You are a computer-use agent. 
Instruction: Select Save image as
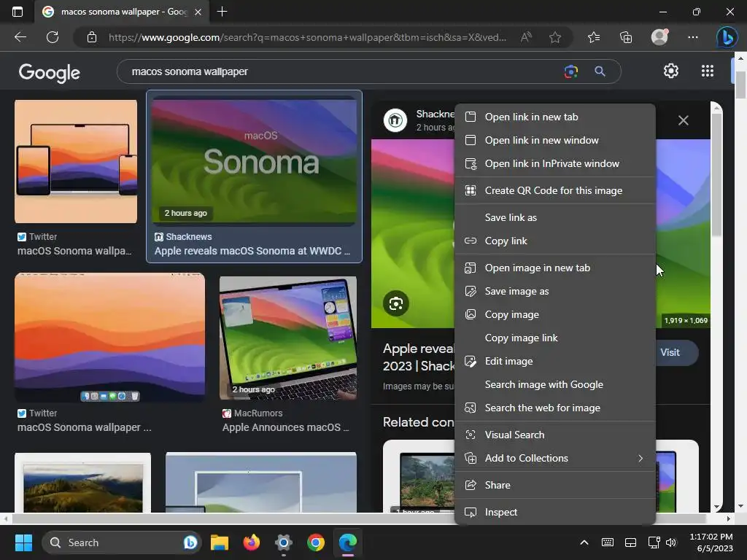tap(555, 291)
